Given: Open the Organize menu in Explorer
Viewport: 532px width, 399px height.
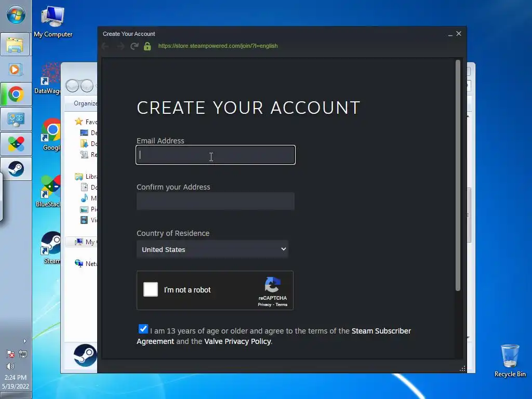Looking at the screenshot, I should tap(86, 103).
